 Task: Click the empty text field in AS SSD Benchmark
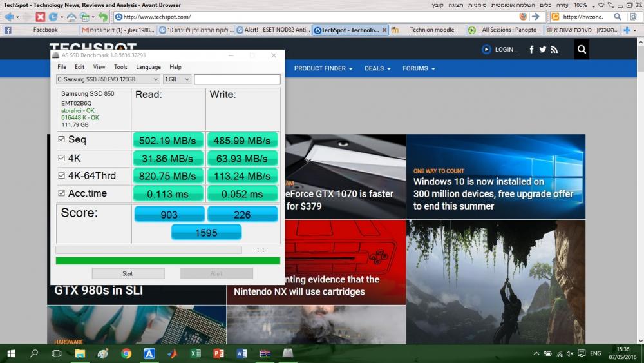tap(237, 79)
